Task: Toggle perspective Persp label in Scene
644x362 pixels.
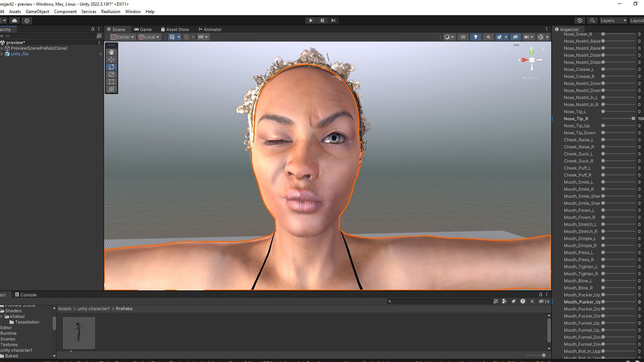Action: (531, 78)
